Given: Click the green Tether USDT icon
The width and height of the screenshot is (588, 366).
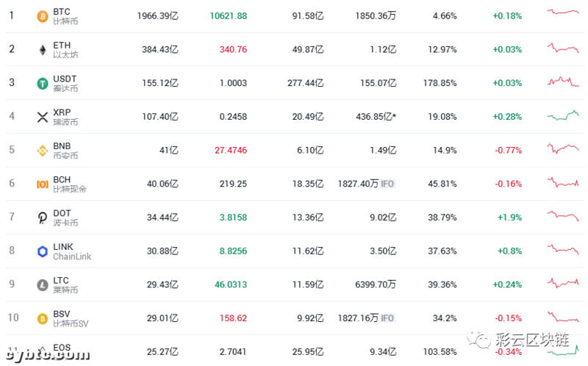Looking at the screenshot, I should point(43,83).
